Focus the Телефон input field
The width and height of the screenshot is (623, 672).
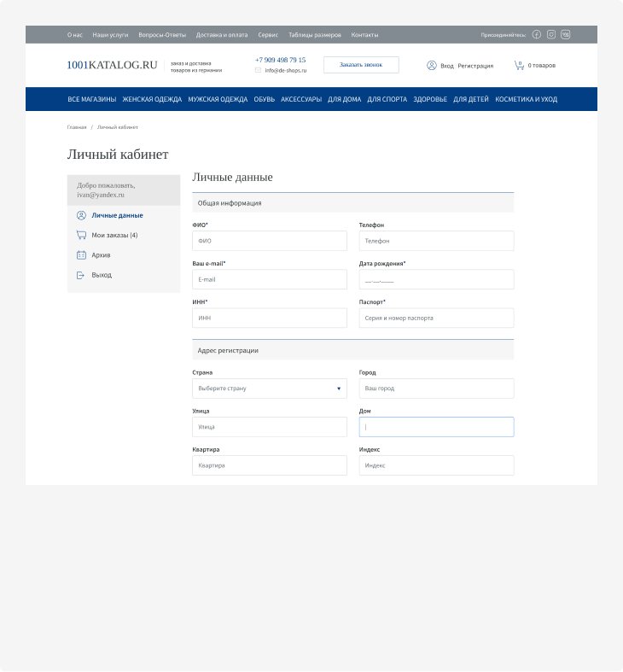(436, 241)
